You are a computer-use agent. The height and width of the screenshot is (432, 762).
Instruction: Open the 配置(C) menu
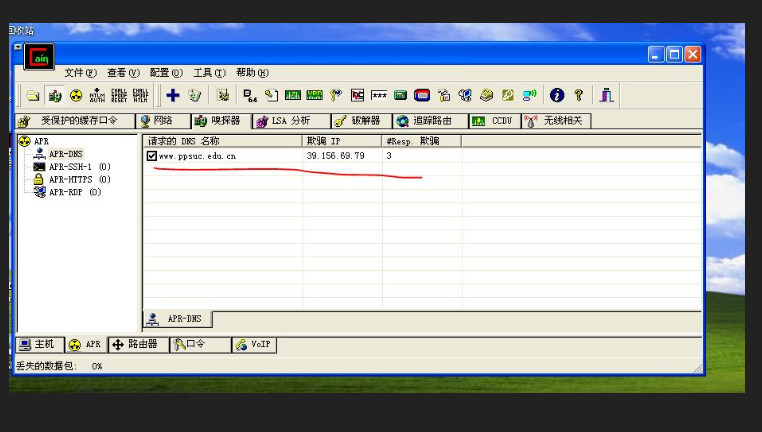coord(166,73)
